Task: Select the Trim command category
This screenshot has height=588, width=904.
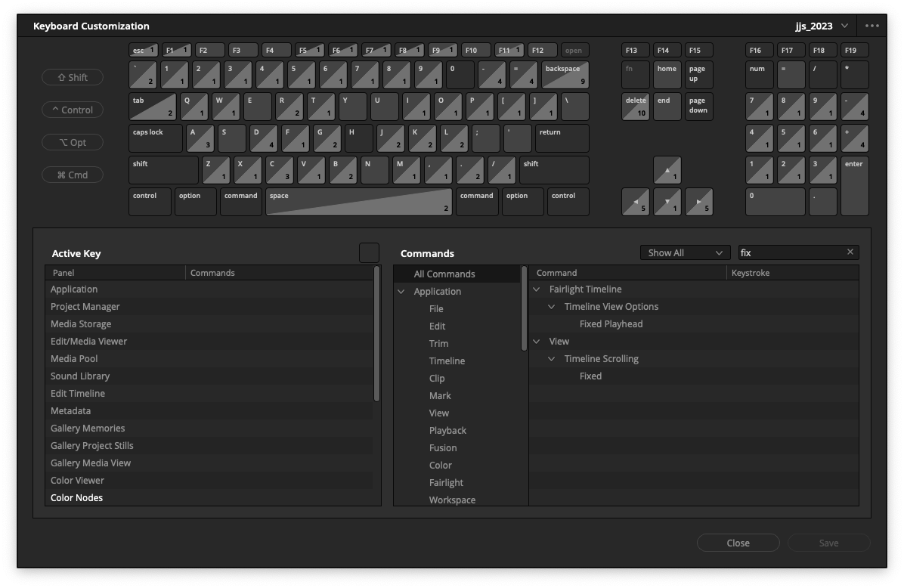Action: coord(438,343)
